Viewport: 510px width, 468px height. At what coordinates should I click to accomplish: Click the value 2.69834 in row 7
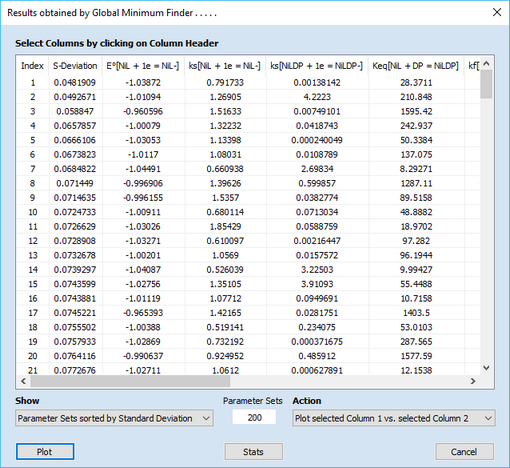pyautogui.click(x=317, y=169)
